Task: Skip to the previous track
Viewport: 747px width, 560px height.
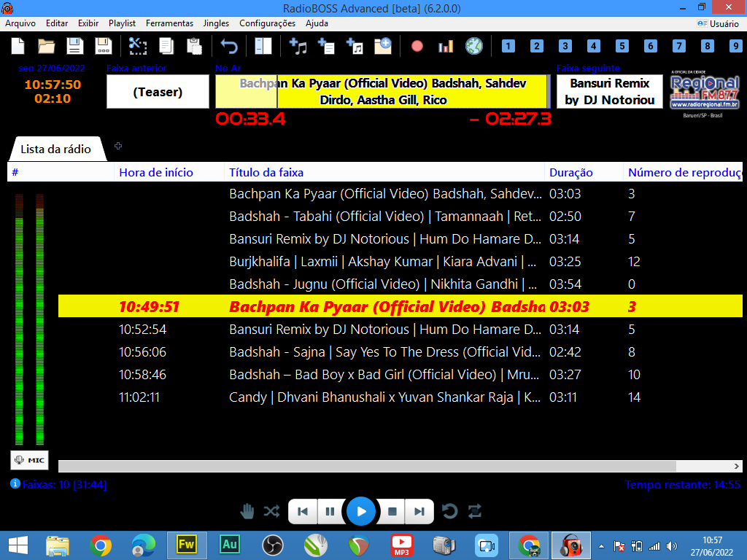Action: (303, 511)
